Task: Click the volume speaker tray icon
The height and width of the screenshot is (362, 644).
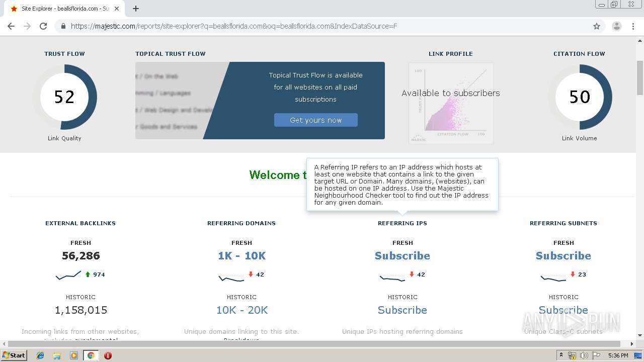Action: coord(584,355)
